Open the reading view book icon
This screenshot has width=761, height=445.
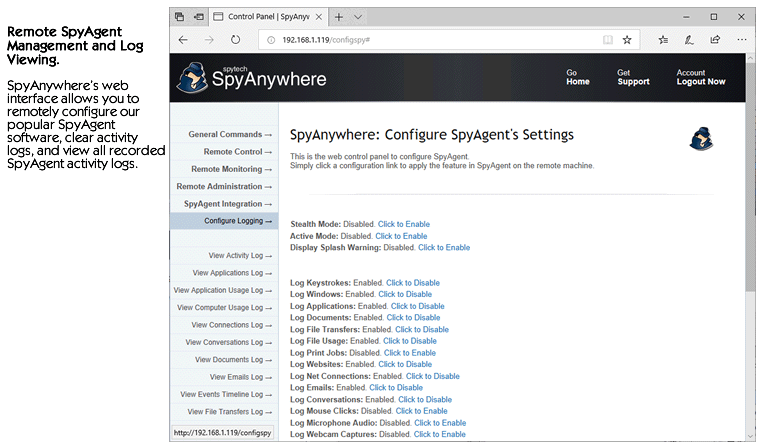[x=608, y=40]
